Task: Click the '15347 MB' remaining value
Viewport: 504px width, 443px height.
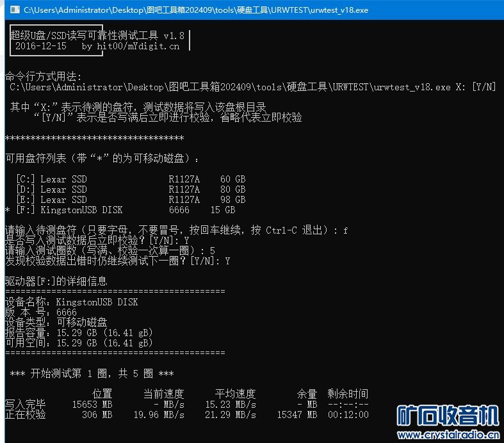Action: click(x=297, y=415)
